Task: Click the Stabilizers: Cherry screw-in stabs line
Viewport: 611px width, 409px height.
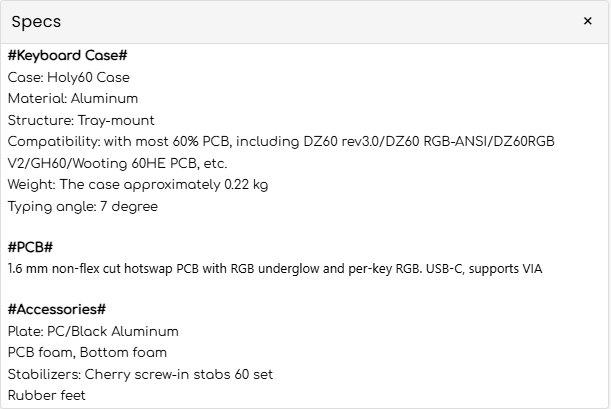Action: tap(140, 374)
